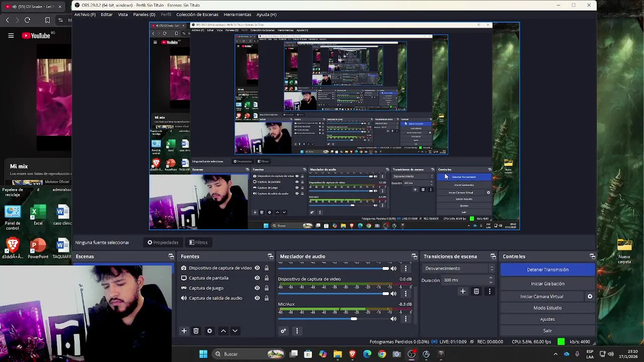Remove selected source with trash icon in Fuentes

196,331
